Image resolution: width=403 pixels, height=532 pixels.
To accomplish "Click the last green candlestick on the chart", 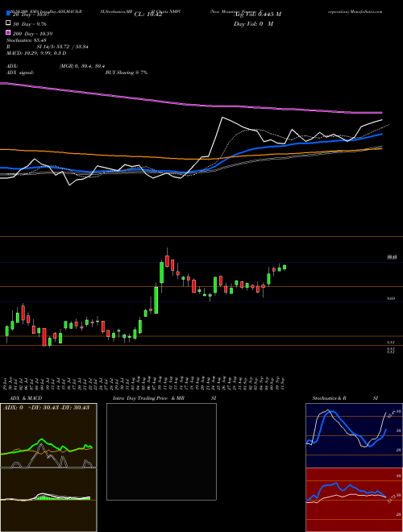I will [x=285, y=268].
